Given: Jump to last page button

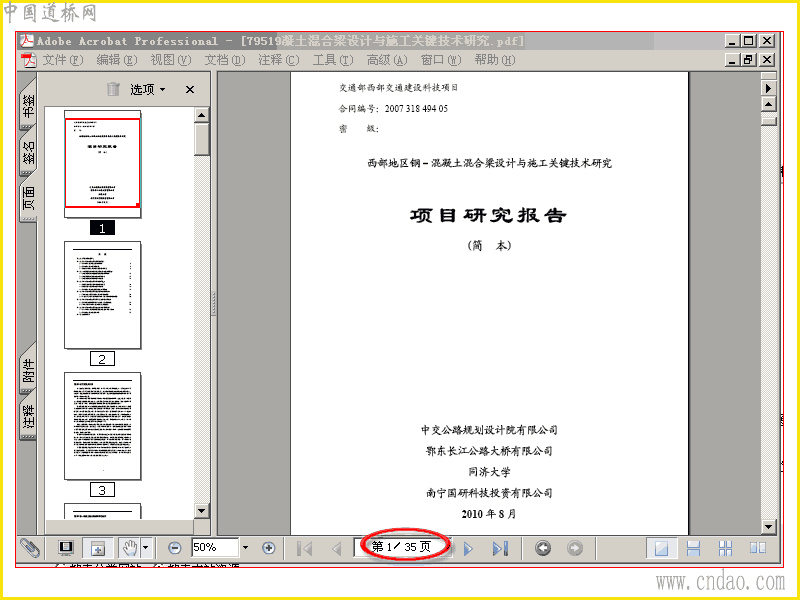Looking at the screenshot, I should point(500,549).
